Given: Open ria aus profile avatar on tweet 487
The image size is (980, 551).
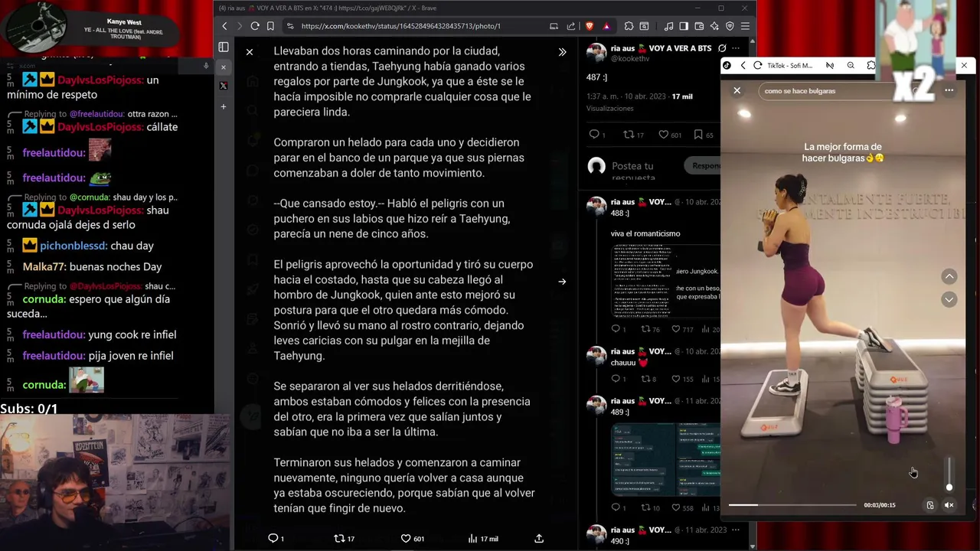Looking at the screenshot, I should click(596, 53).
